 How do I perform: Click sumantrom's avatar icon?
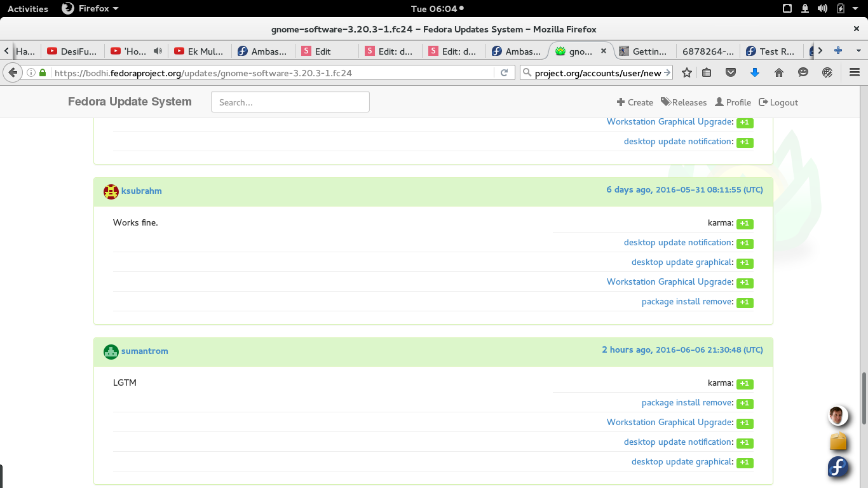click(x=111, y=351)
